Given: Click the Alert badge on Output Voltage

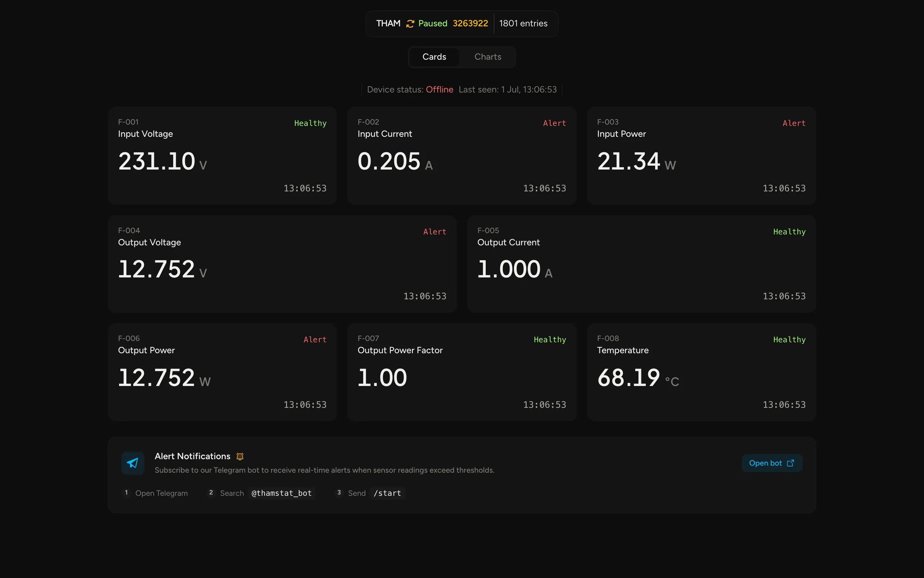Looking at the screenshot, I should point(435,232).
